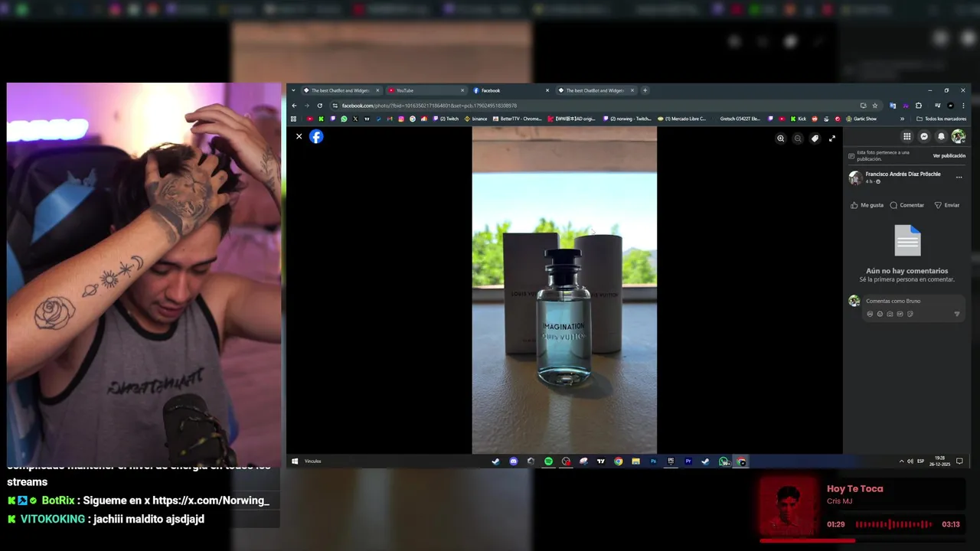Open Chrome extensions puzzle icon

click(x=919, y=106)
